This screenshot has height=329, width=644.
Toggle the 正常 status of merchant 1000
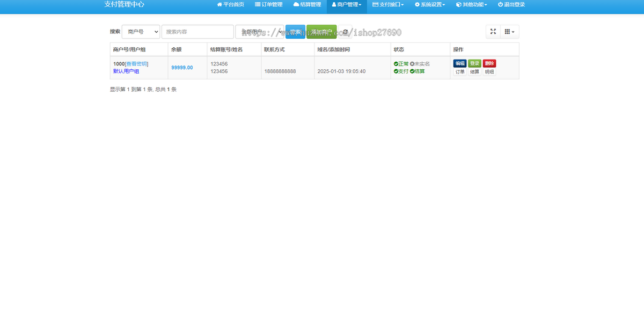401,64
